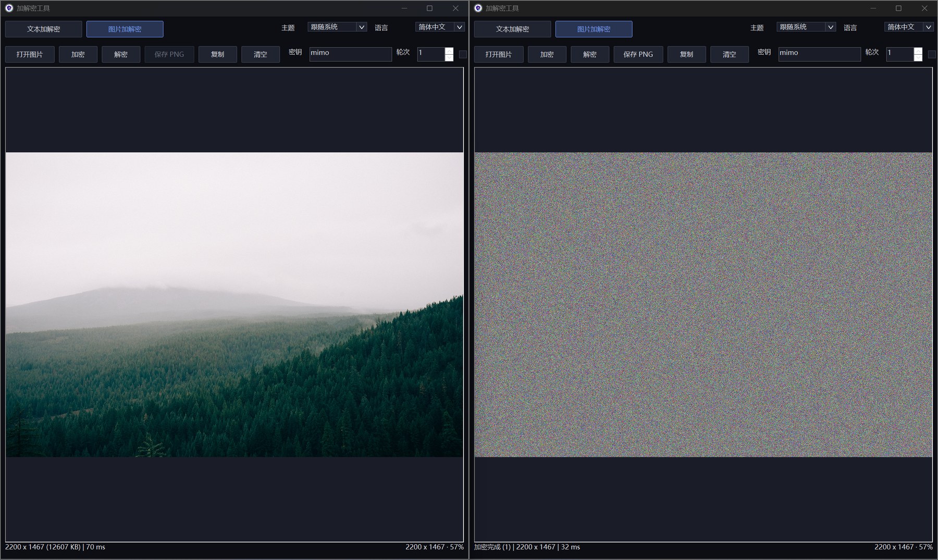This screenshot has width=938, height=560.
Task: Increase the 轮次 stepper in left window
Action: click(x=449, y=51)
